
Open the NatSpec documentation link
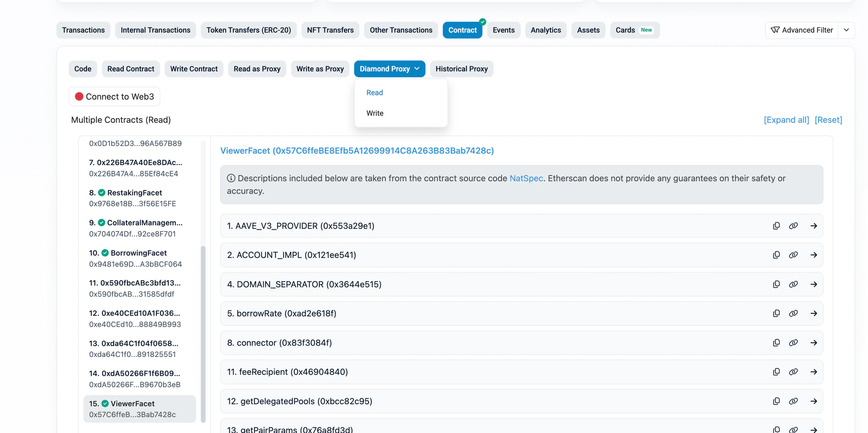pyautogui.click(x=526, y=178)
